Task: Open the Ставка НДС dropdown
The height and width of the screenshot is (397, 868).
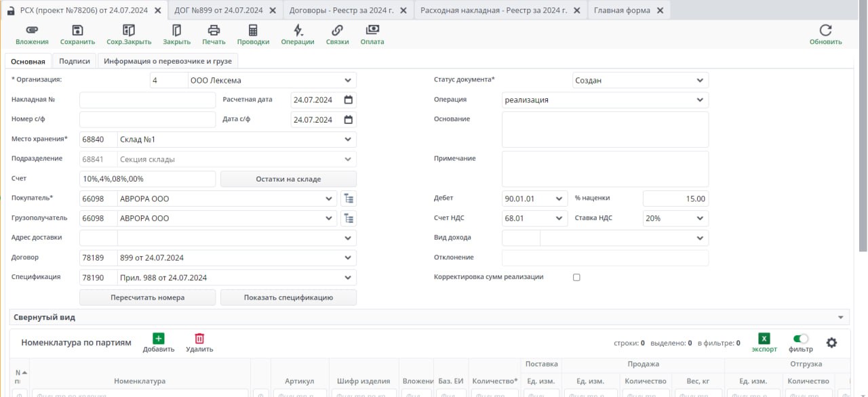Action: coord(700,219)
